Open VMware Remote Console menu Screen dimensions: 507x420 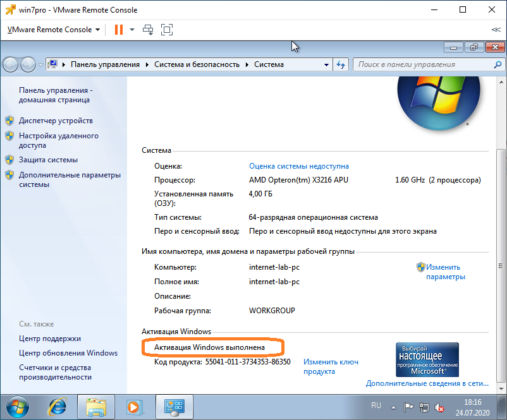click(54, 30)
